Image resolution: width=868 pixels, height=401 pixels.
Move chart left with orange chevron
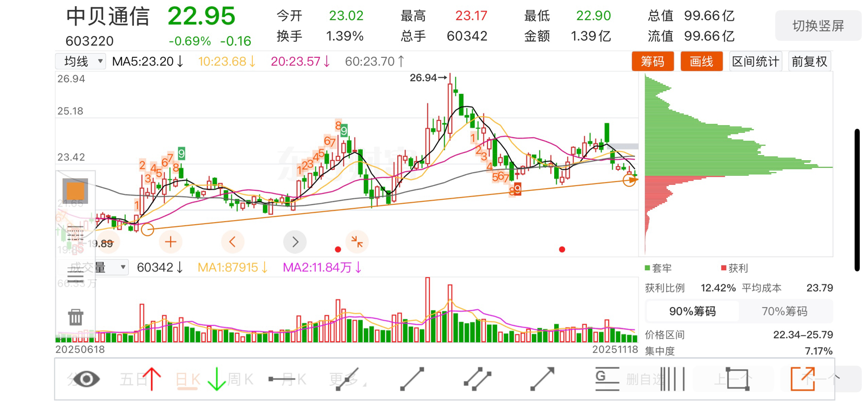233,242
